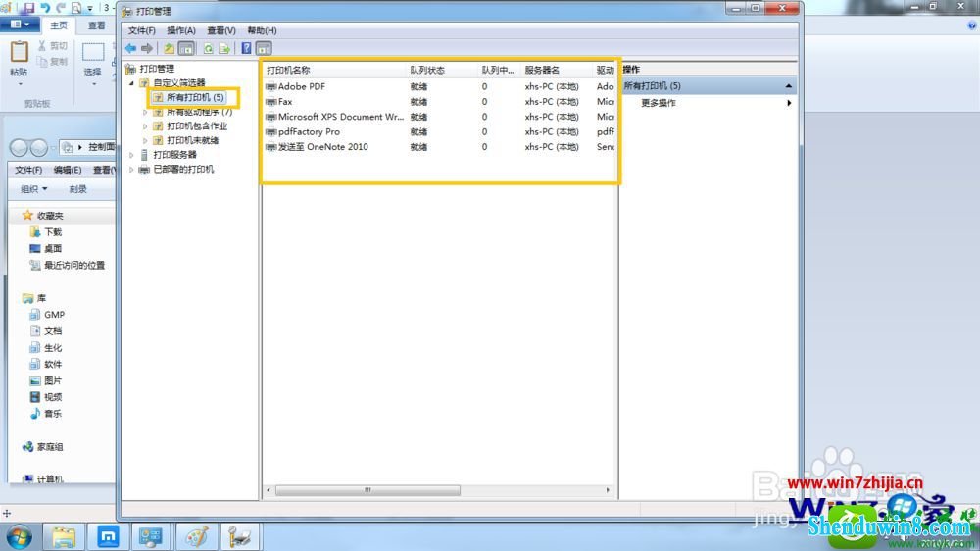980x551 pixels.
Task: Expand the 已部署的打印机 node
Action: (132, 170)
